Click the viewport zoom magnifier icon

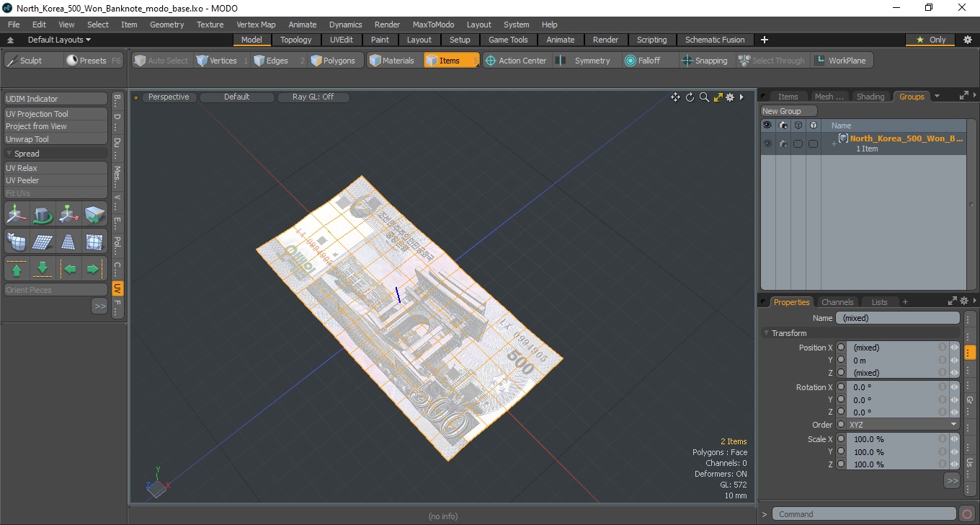(x=704, y=97)
